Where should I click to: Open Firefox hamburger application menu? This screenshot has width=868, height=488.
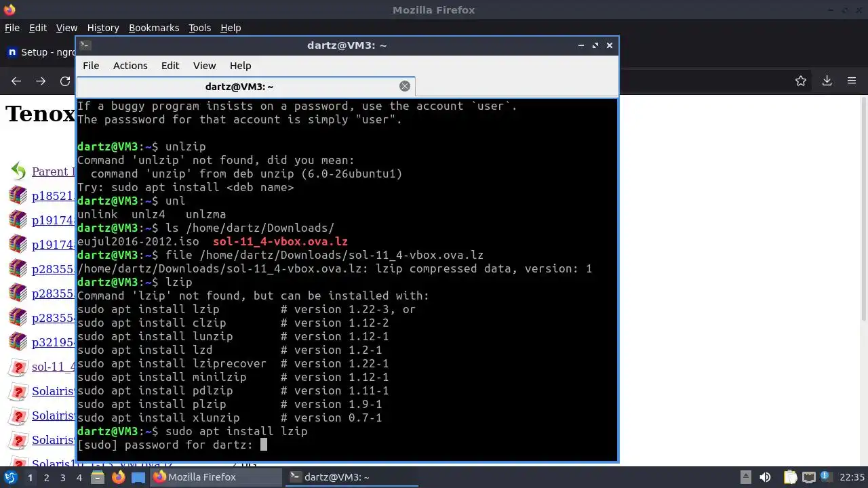[852, 81]
